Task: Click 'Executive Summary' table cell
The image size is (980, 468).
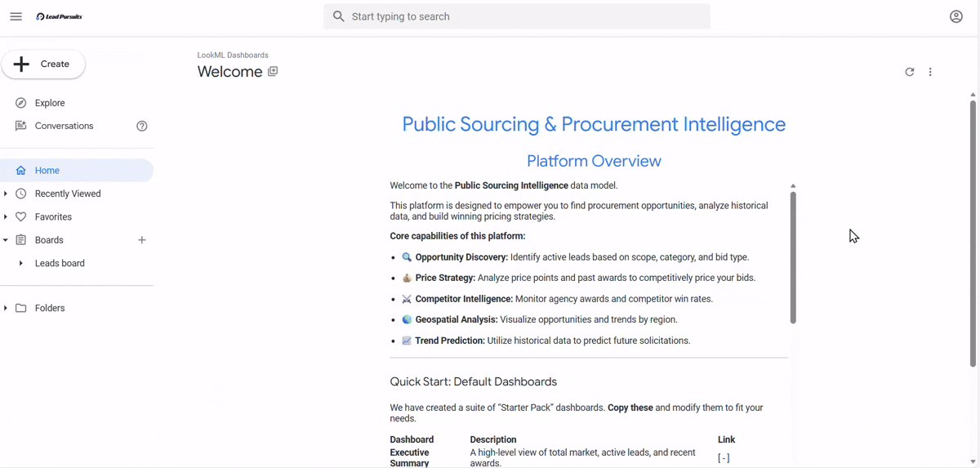Action: (410, 457)
